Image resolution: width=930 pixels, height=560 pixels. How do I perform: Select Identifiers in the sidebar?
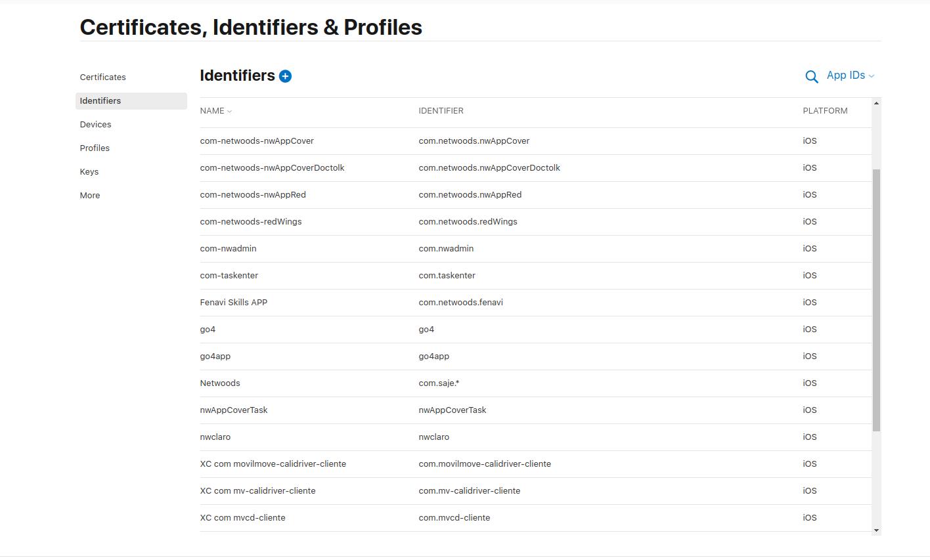[131, 101]
